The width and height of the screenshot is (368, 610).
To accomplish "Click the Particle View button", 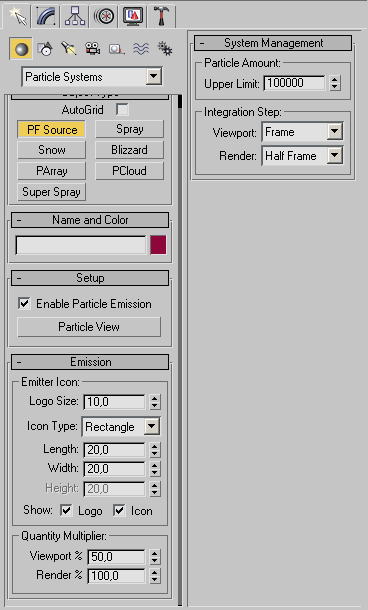I will [x=89, y=326].
